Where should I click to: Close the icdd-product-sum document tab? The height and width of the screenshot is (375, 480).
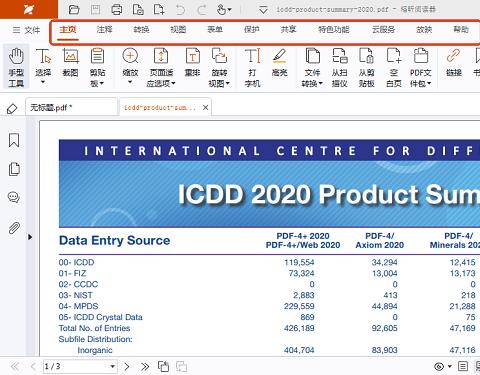tap(206, 107)
